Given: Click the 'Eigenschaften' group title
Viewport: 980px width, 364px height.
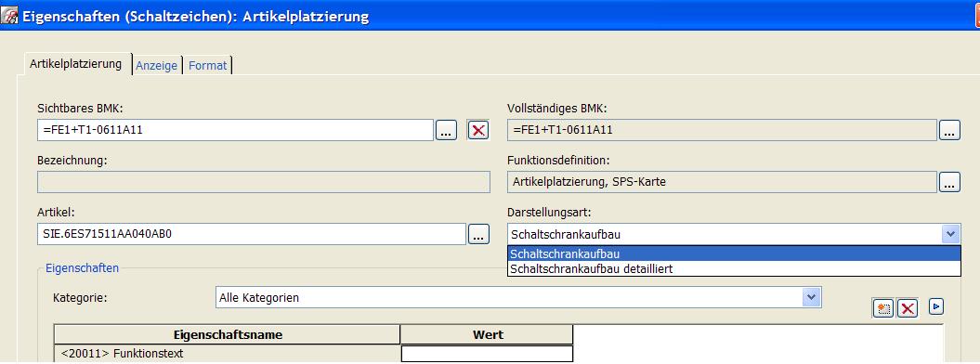Looking at the screenshot, I should 83,267.
